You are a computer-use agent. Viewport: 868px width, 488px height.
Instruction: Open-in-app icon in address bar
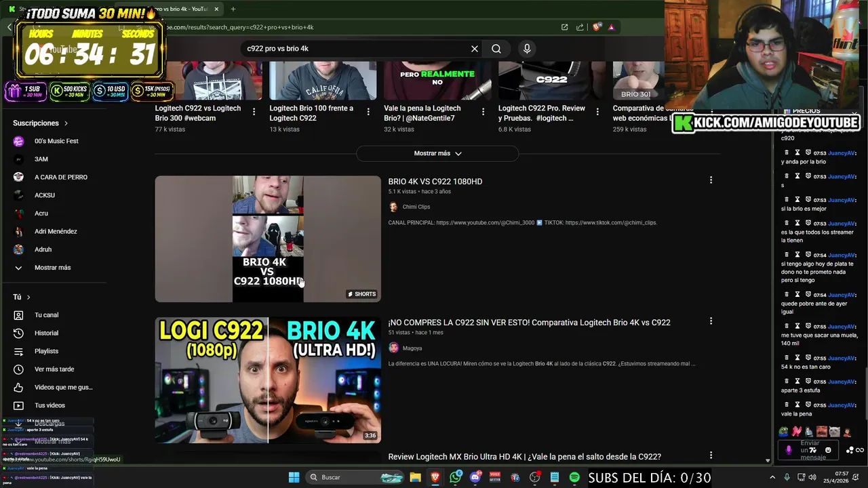564,27
